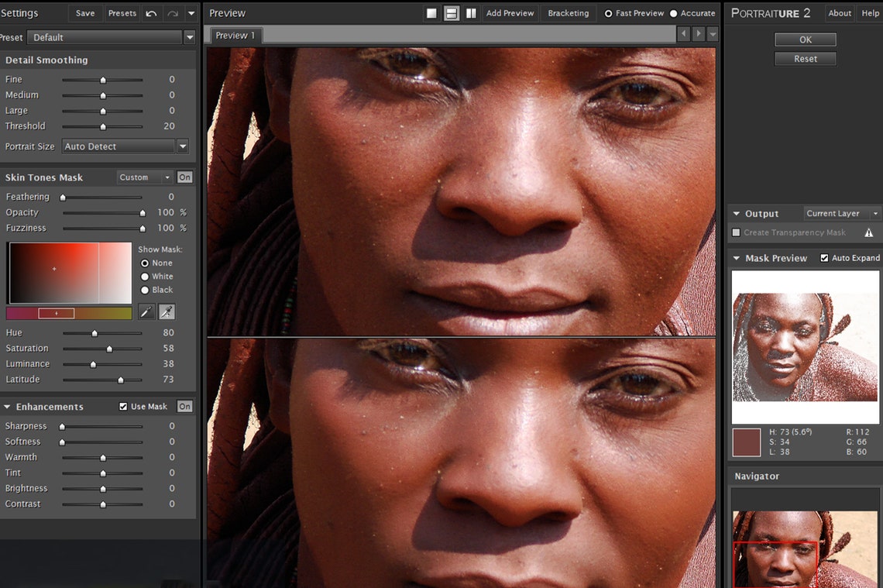
Task: Click the Reset button
Action: 806,59
